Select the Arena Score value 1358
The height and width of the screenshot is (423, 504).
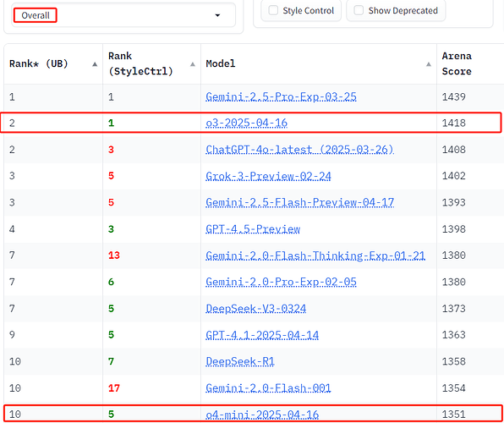[x=453, y=361]
